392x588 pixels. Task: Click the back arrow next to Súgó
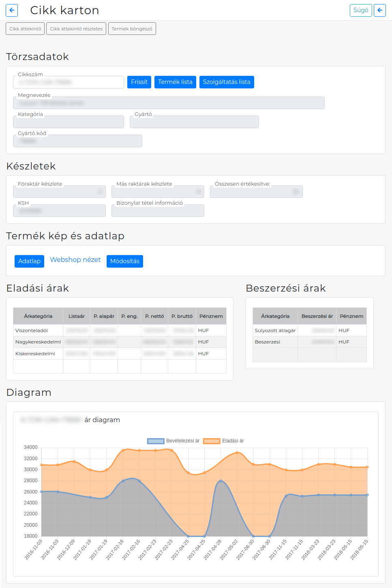click(x=380, y=10)
